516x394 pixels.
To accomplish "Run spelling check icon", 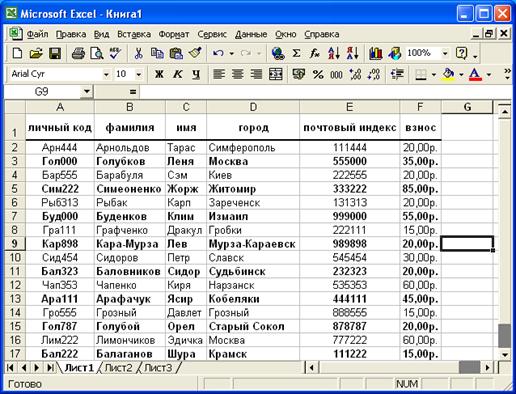I will 115,53.
